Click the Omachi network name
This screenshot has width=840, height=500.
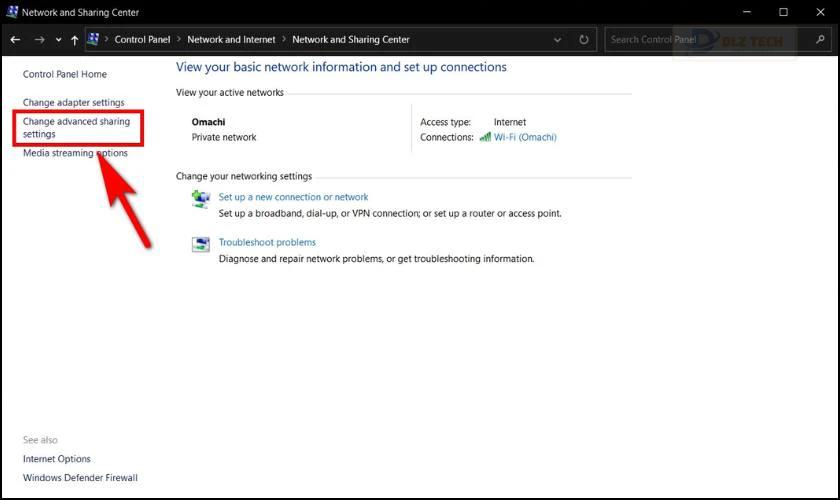208,122
